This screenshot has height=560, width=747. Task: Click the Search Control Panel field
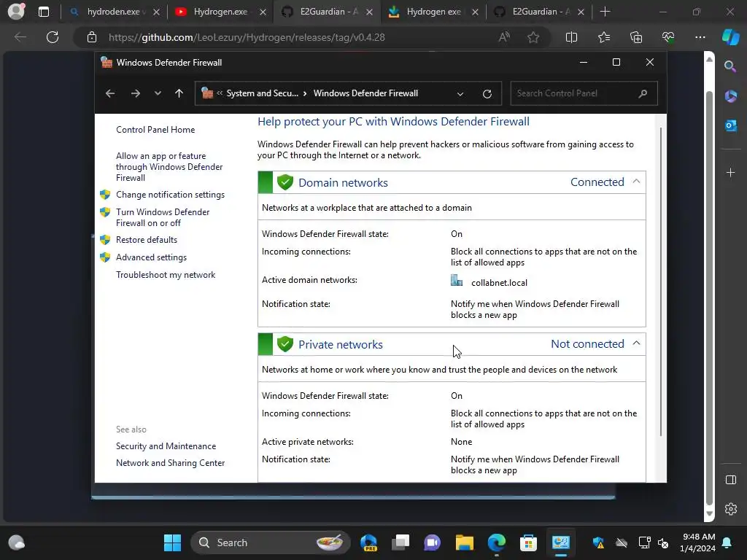584,93
